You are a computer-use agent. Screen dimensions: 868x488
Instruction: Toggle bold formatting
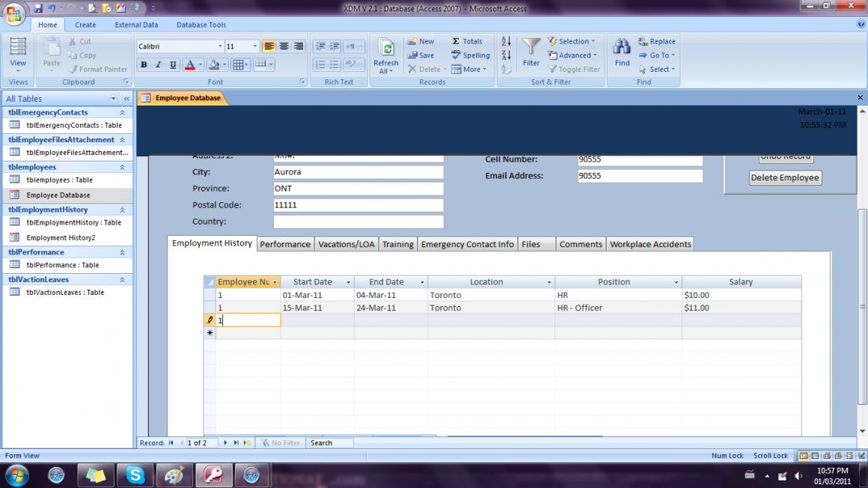click(144, 65)
